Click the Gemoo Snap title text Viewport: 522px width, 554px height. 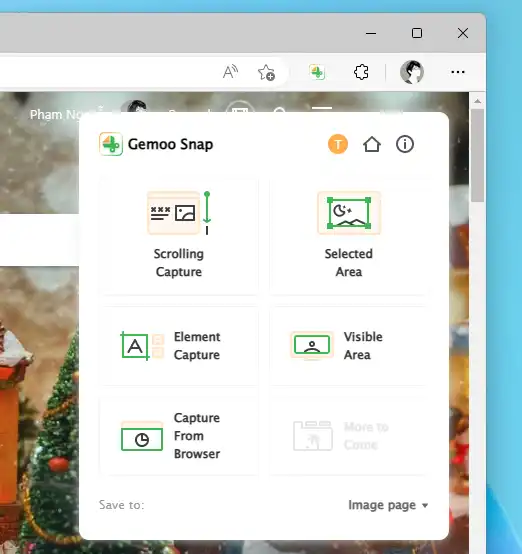point(170,144)
